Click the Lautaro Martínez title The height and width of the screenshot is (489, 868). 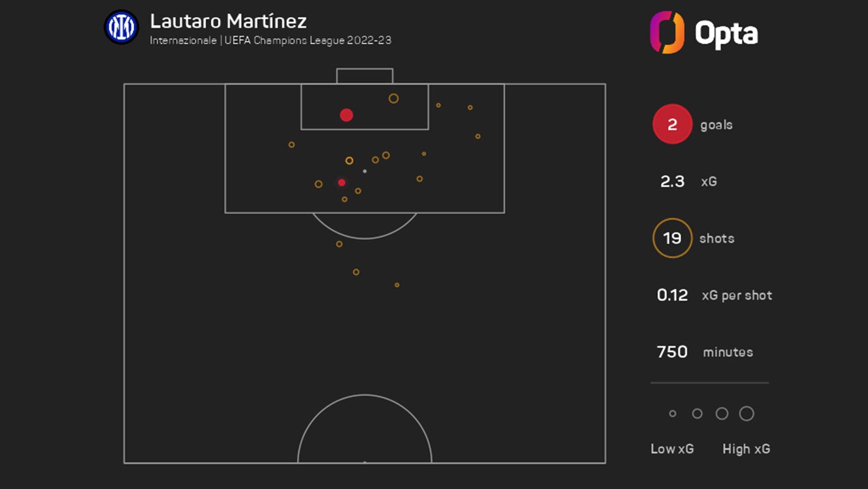[x=228, y=21]
